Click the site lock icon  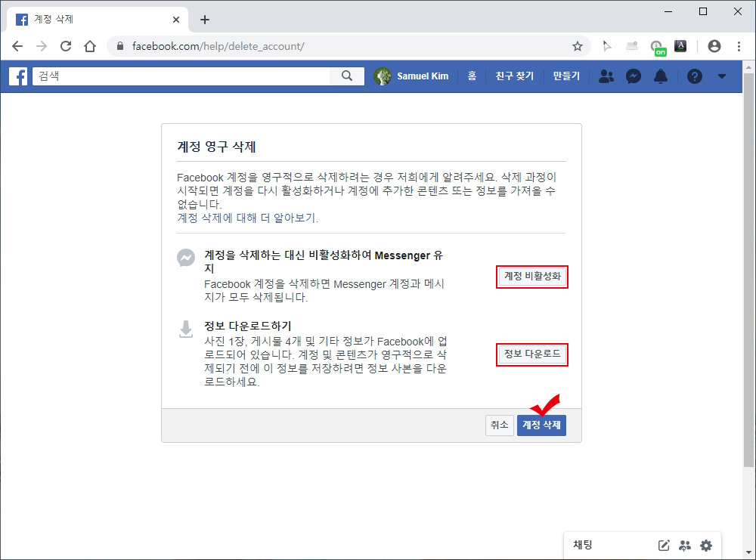120,46
